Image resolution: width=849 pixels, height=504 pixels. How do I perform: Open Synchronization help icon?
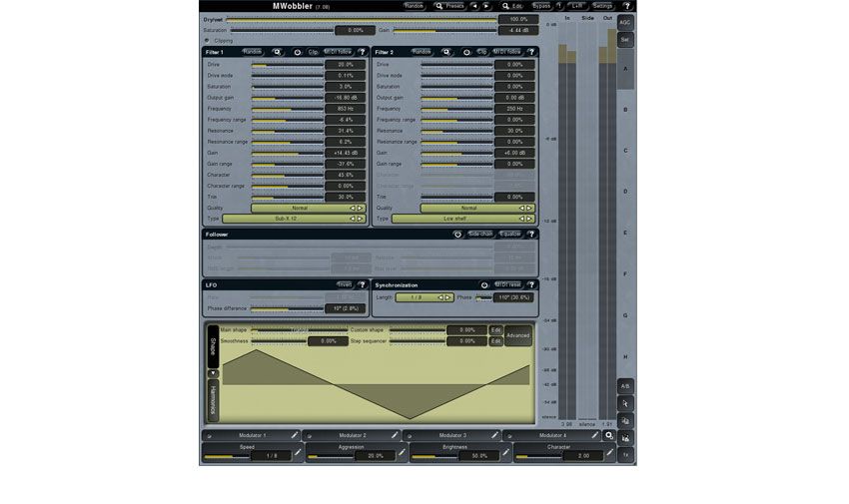531,284
